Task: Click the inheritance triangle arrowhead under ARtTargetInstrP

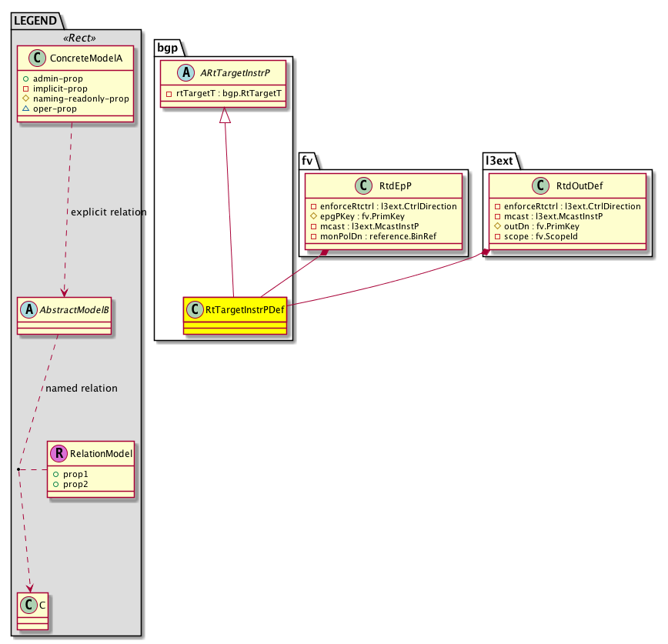Action: coord(225,116)
